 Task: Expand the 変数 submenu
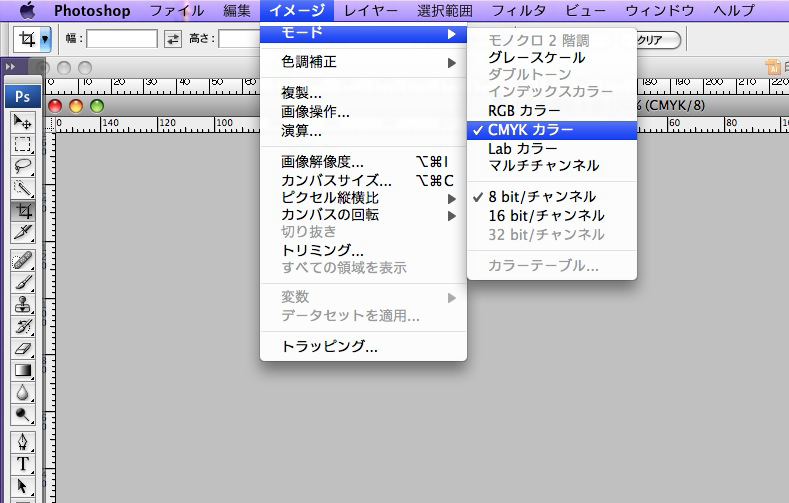363,297
